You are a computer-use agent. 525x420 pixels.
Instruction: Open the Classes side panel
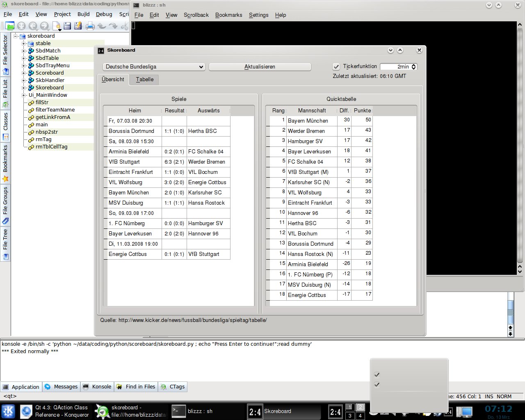[x=5, y=126]
